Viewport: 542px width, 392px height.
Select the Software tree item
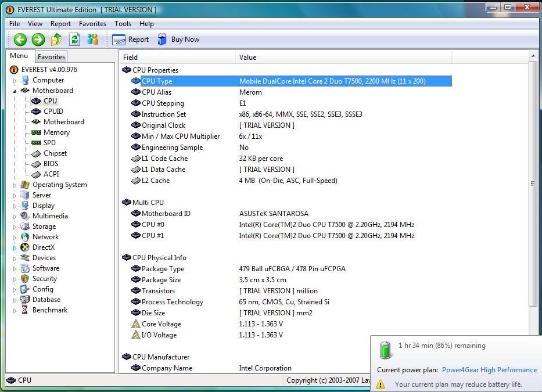point(46,268)
